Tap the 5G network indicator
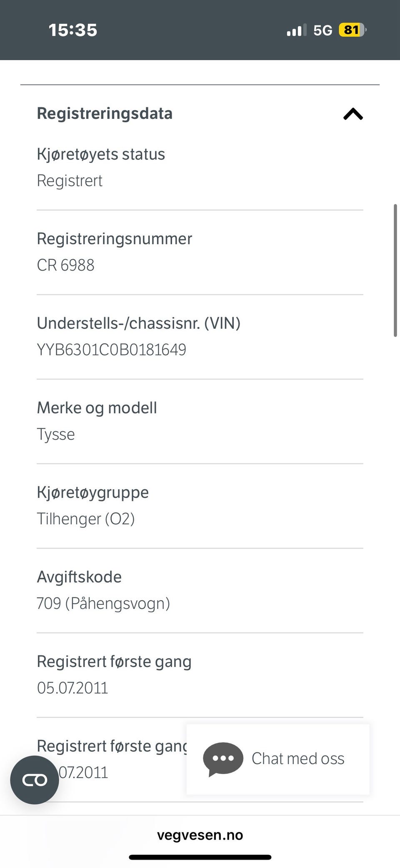400x868 pixels. coord(322,30)
